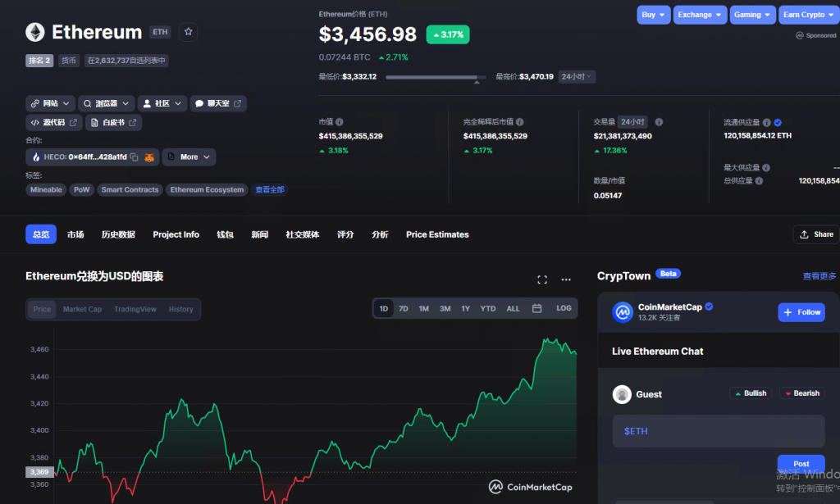
Task: Switch to the 市场 tab
Action: tap(75, 234)
